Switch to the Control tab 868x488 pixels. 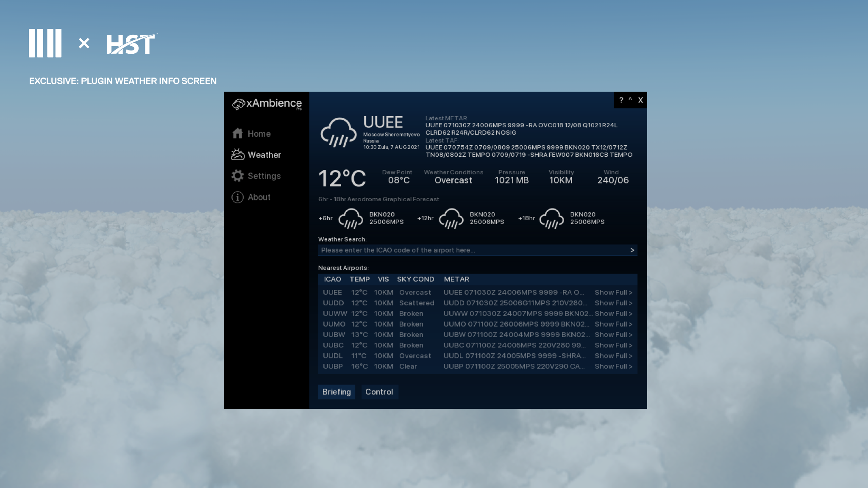coord(379,392)
